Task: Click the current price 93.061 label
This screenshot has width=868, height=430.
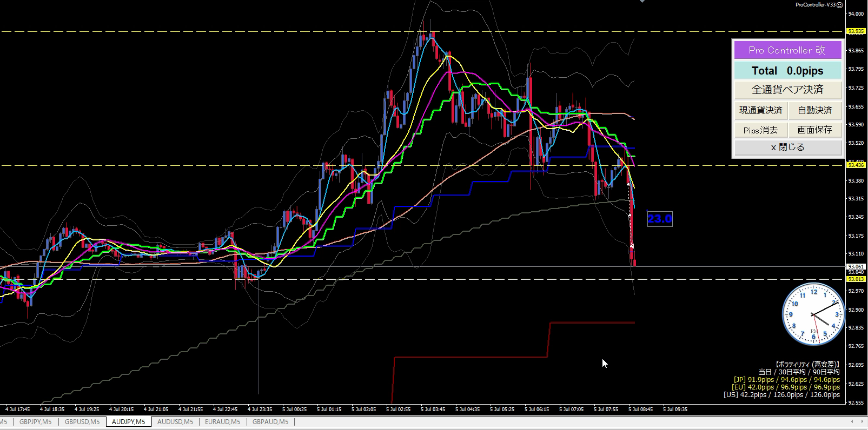Action: click(x=856, y=267)
